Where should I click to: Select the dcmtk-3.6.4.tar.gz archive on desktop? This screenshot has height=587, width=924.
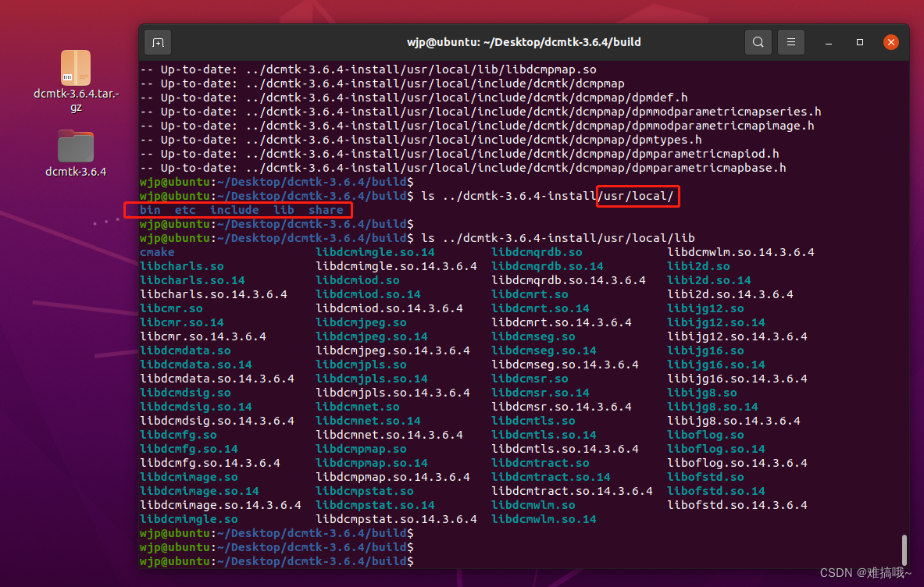pos(76,81)
